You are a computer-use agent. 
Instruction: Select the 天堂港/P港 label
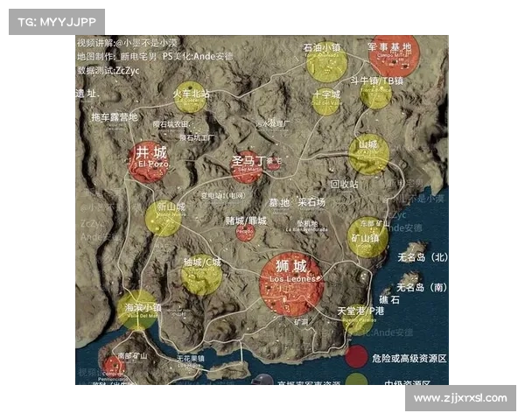click(360, 311)
